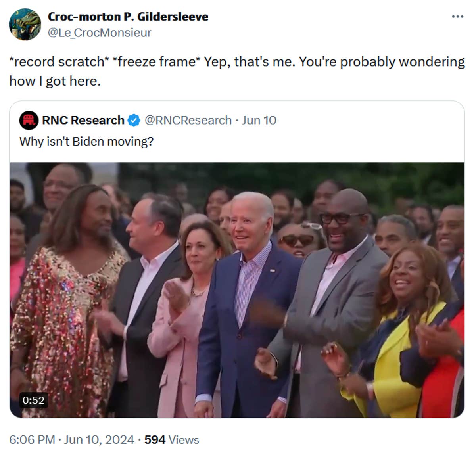Click the 0:52 video duration badge
The image size is (476, 454).
[34, 400]
